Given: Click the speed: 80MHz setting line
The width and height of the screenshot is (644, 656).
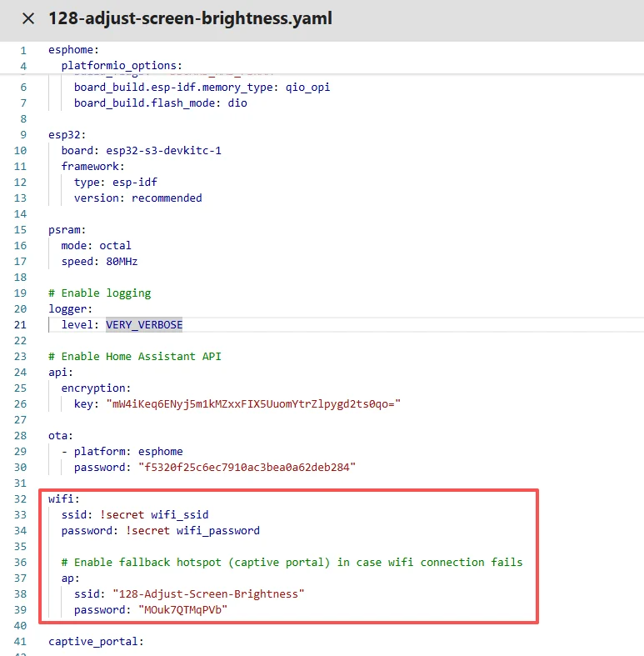Looking at the screenshot, I should coord(99,261).
